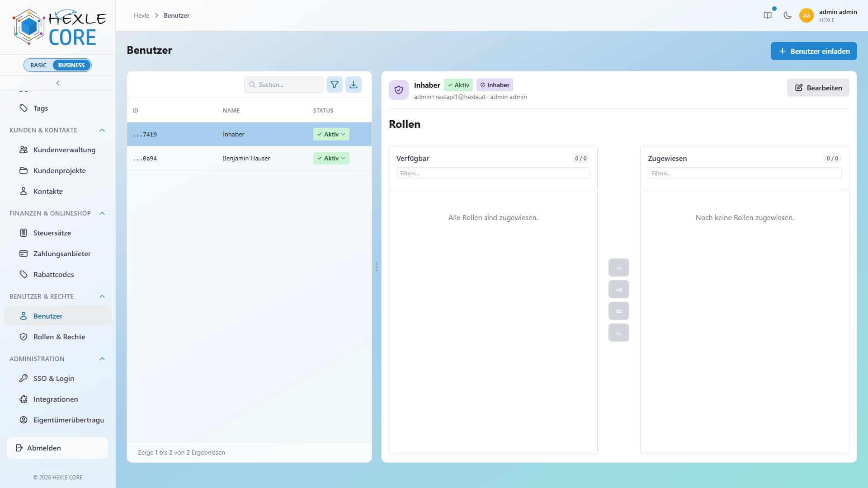
Task: Click the Benutzer einladen button
Action: click(814, 51)
